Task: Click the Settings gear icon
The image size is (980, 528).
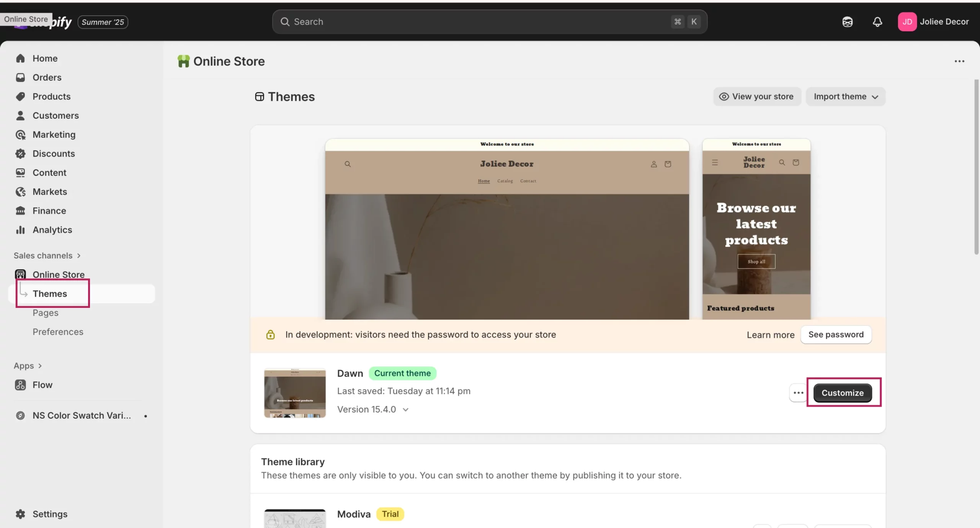Action: click(x=20, y=514)
